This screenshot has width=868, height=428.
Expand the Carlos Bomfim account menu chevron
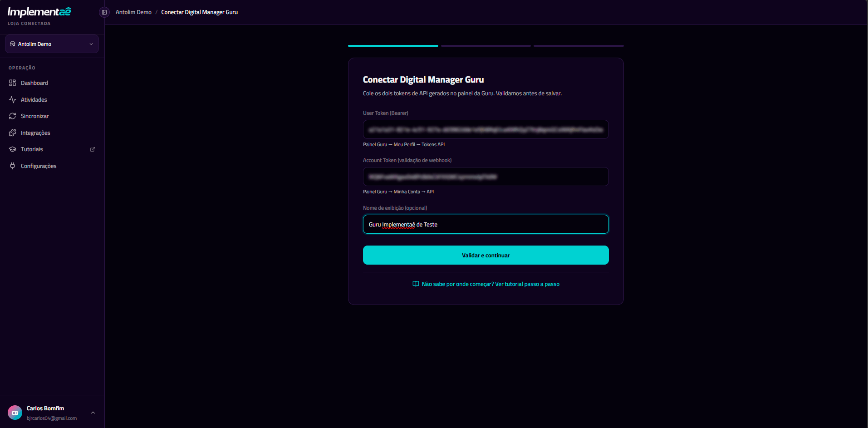coord(93,413)
